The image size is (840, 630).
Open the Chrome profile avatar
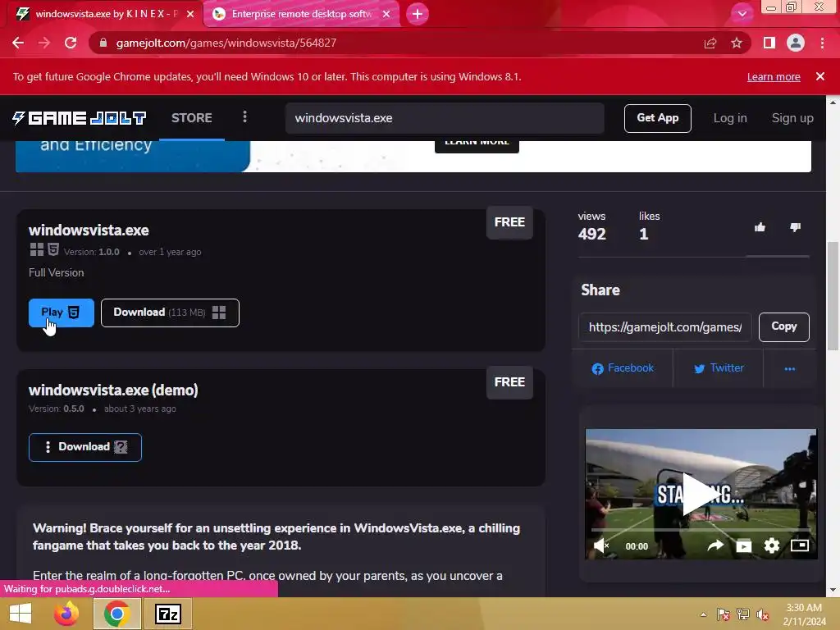coord(796,43)
